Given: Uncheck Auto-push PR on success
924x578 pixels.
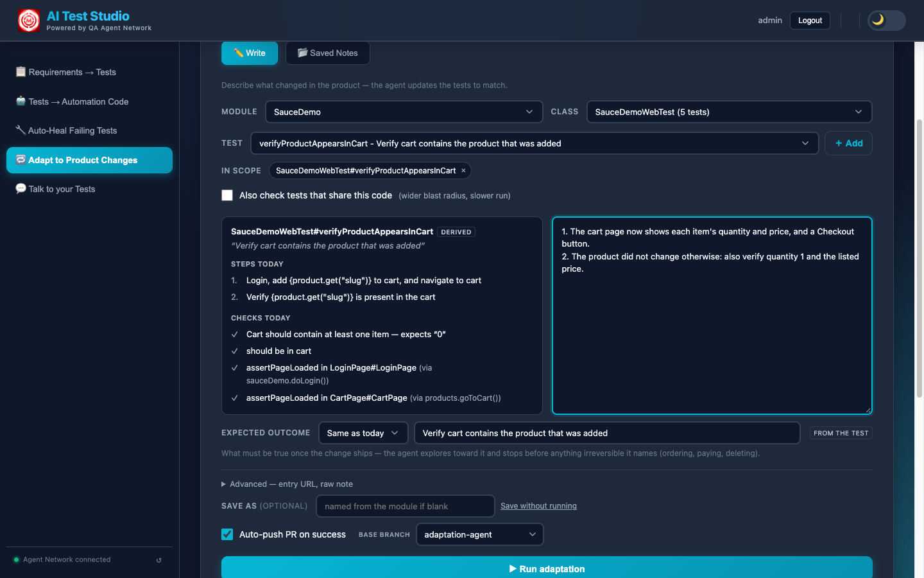Looking at the screenshot, I should tap(227, 534).
